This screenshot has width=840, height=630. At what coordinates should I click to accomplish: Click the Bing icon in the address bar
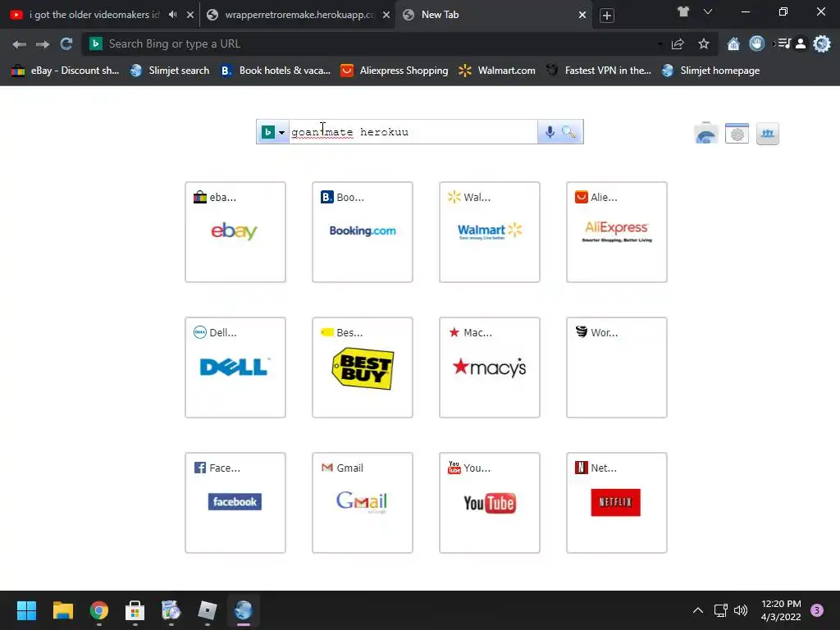[x=95, y=44]
